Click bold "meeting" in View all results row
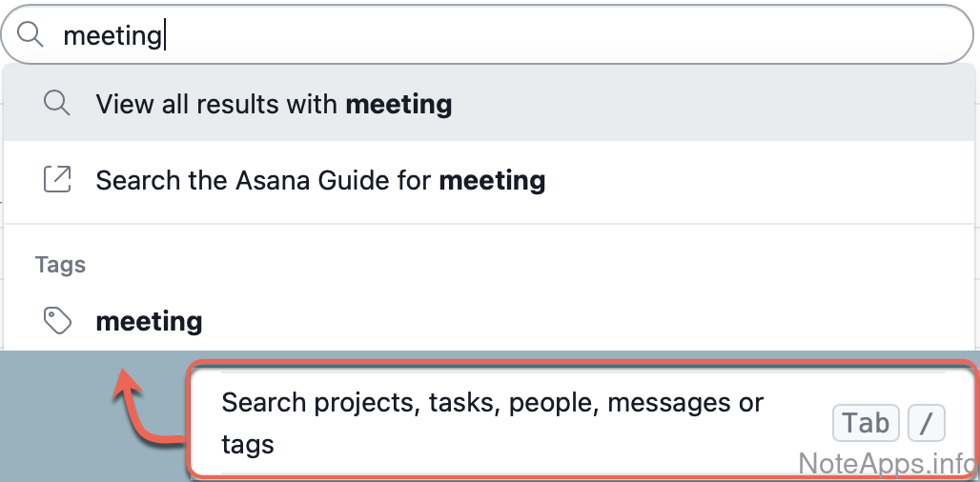980x482 pixels. [x=398, y=104]
